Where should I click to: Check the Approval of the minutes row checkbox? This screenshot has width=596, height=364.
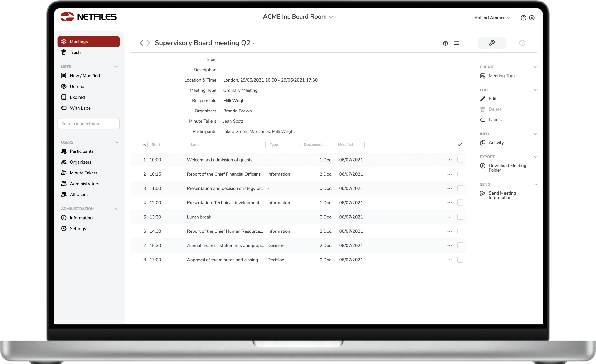click(460, 260)
